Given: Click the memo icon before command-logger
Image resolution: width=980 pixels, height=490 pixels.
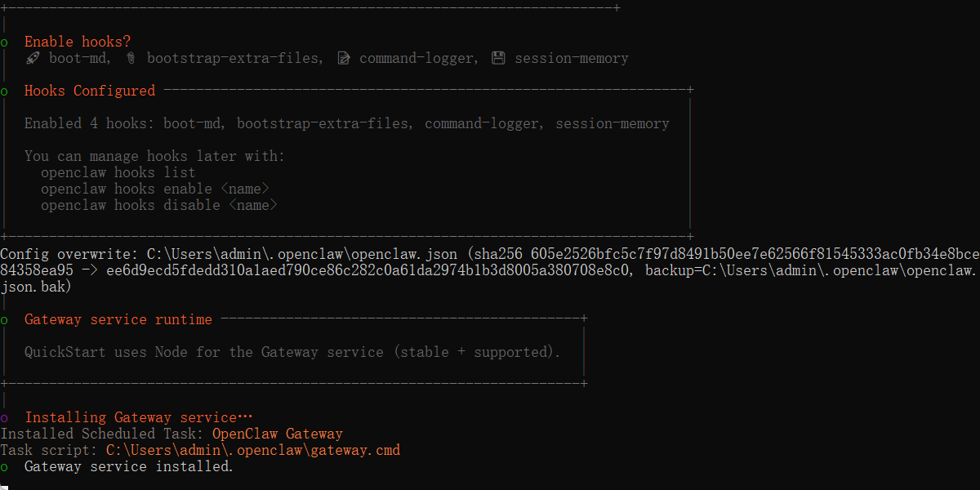Looking at the screenshot, I should pos(343,58).
